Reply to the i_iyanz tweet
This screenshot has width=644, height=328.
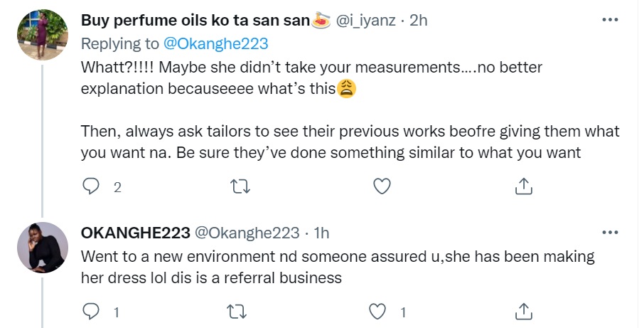pyautogui.click(x=92, y=186)
